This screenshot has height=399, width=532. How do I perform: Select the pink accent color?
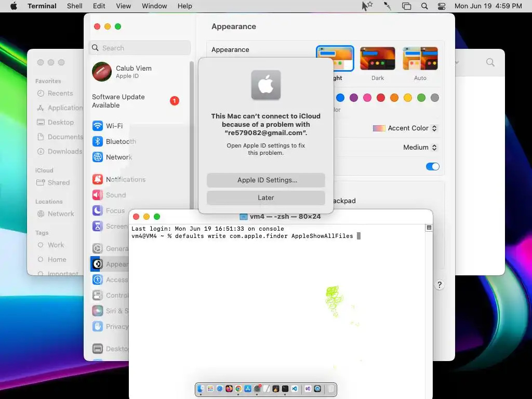(367, 98)
